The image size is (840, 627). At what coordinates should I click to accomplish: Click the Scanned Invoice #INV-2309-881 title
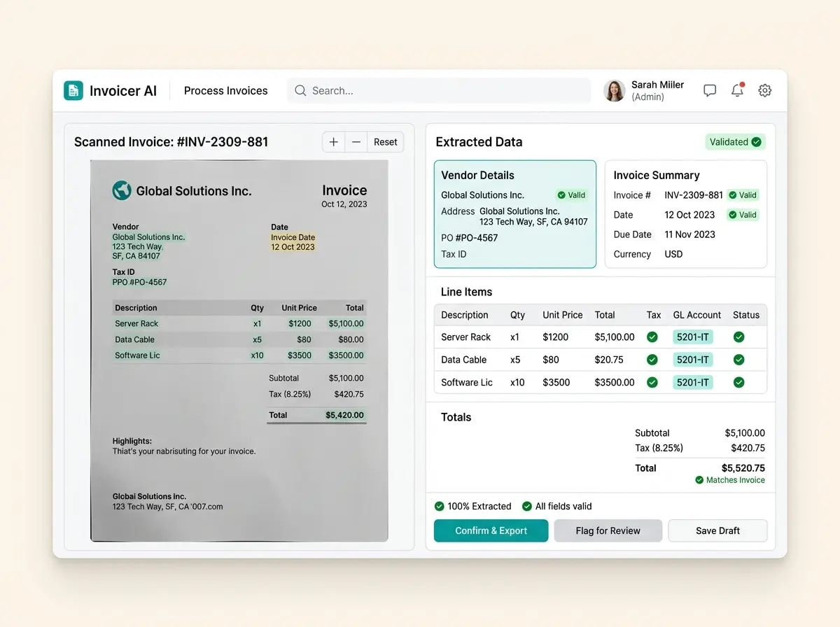tap(171, 142)
